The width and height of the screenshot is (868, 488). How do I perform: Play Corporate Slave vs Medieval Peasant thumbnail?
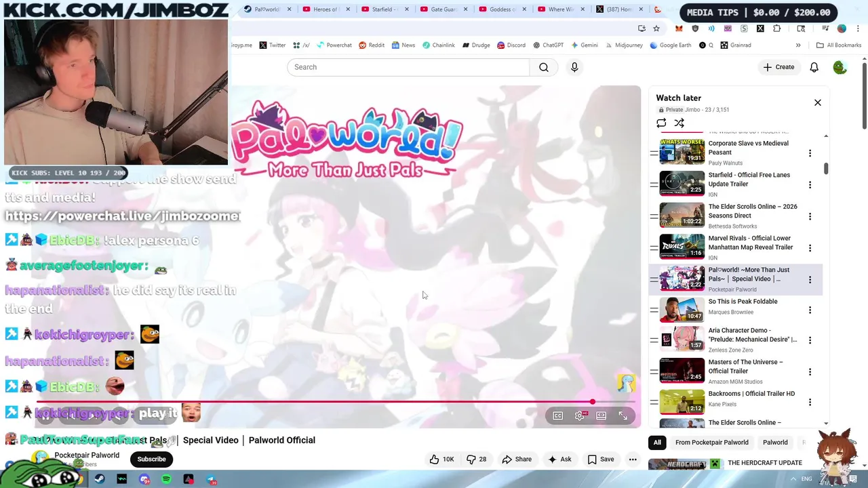682,152
